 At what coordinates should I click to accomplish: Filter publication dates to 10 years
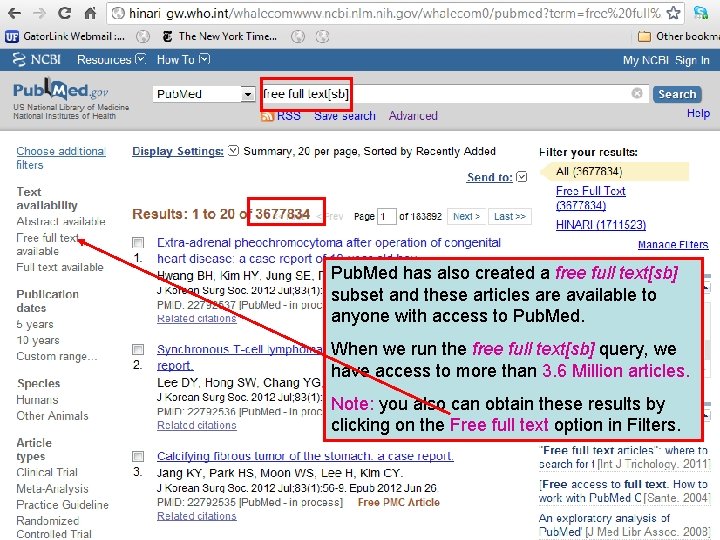point(38,340)
